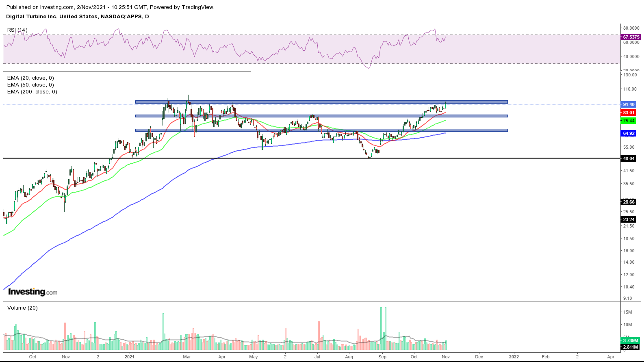Click the 18.50 price axis label
Viewport: 644px width, 362px height.
(x=629, y=238)
